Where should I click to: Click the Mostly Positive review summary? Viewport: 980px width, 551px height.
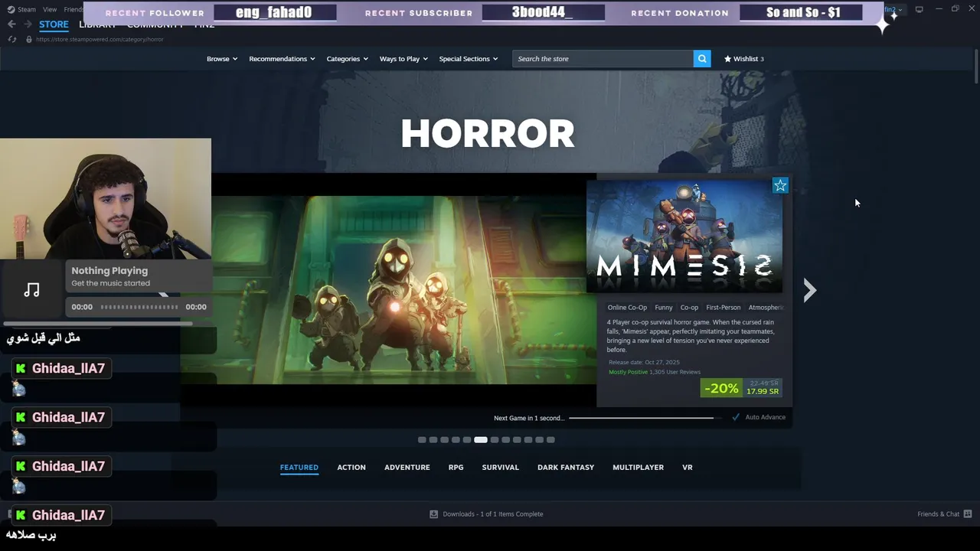[x=628, y=372]
